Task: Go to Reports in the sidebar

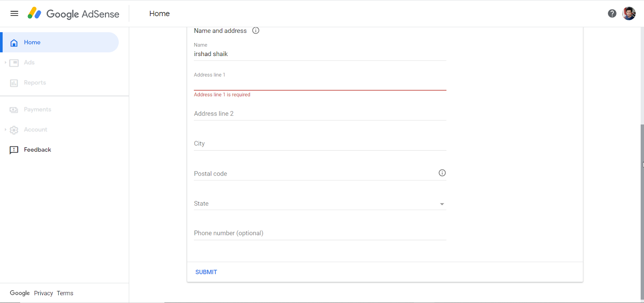Action: coord(35,83)
